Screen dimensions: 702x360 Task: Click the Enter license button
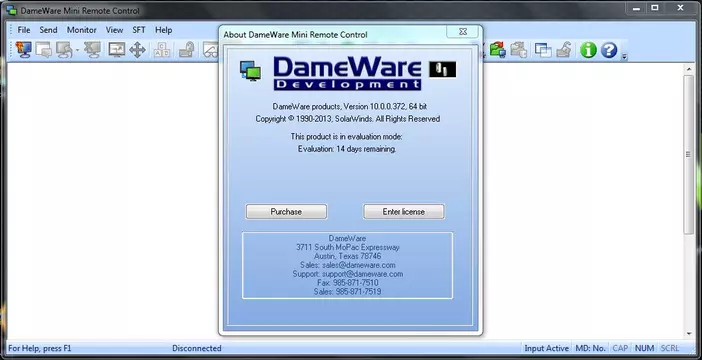coord(403,212)
